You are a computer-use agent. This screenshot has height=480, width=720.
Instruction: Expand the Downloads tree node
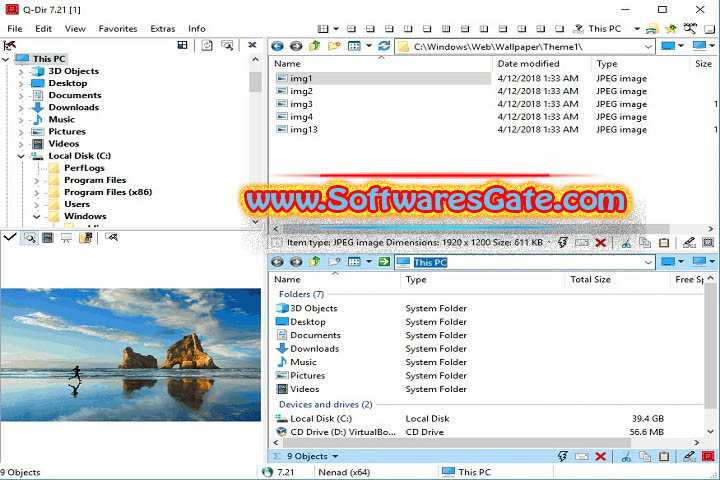pyautogui.click(x=21, y=108)
